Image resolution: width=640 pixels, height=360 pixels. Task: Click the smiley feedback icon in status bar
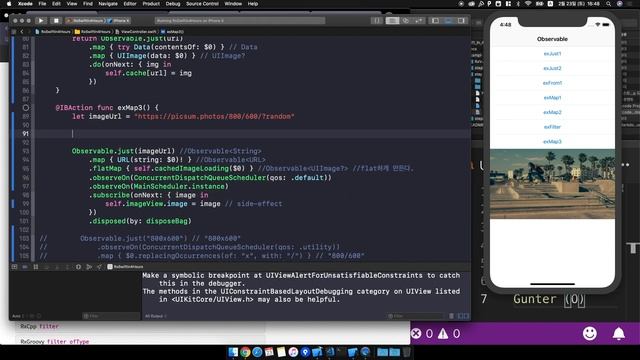coord(589,333)
